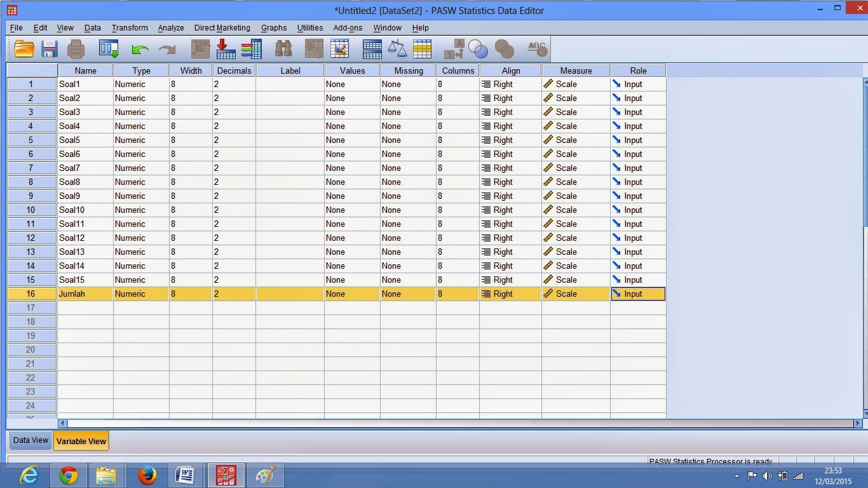Click the horizontal scrollbar right arrow
This screenshot has height=488, width=868.
pyautogui.click(x=857, y=423)
